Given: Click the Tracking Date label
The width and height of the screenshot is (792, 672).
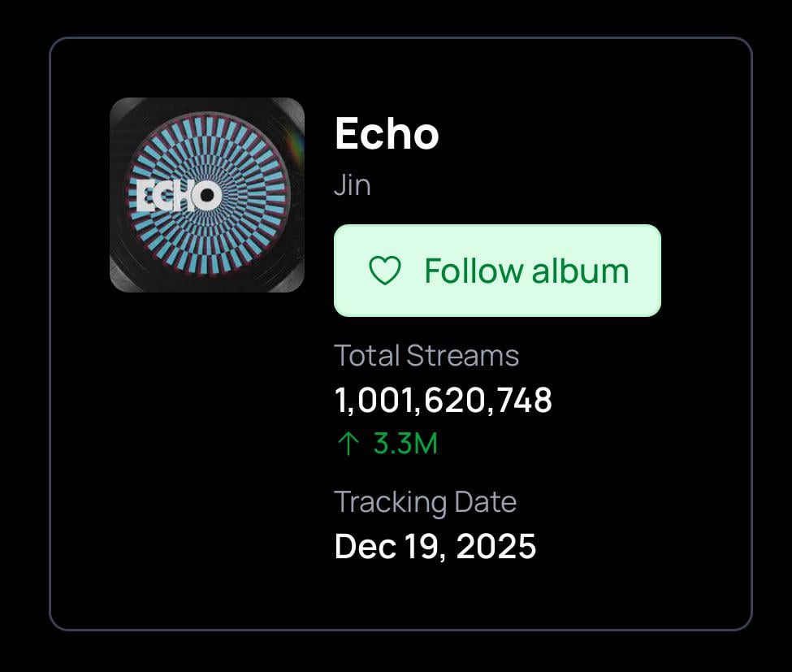Looking at the screenshot, I should [426, 502].
